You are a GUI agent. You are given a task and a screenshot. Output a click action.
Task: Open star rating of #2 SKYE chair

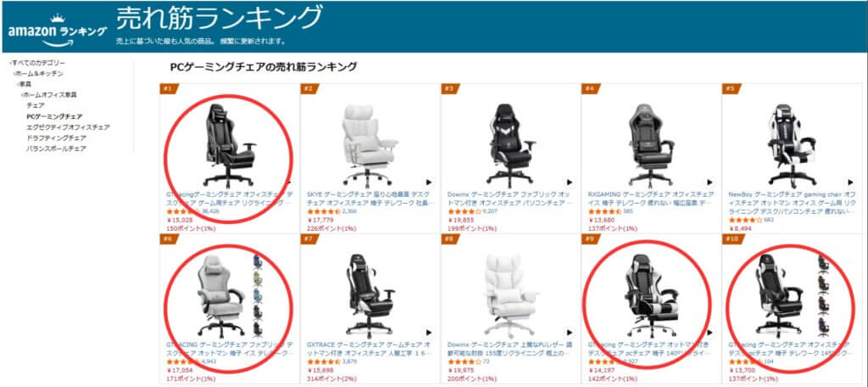click(x=323, y=211)
